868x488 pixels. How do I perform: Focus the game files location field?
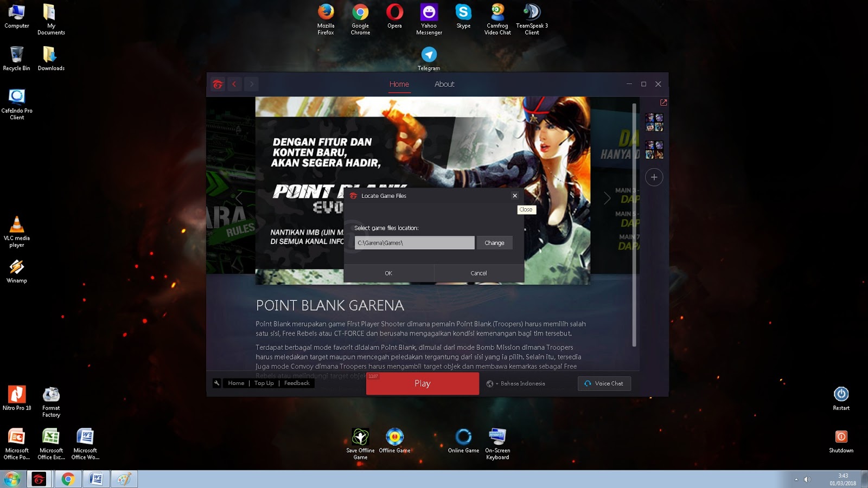click(x=414, y=243)
